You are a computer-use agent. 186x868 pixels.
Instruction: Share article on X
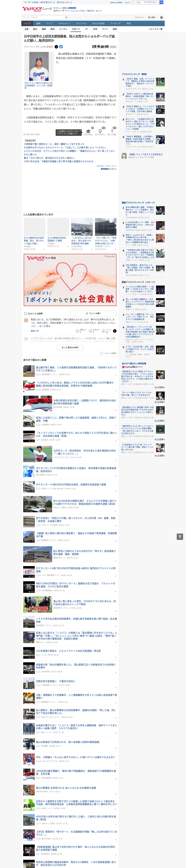click(56, 47)
